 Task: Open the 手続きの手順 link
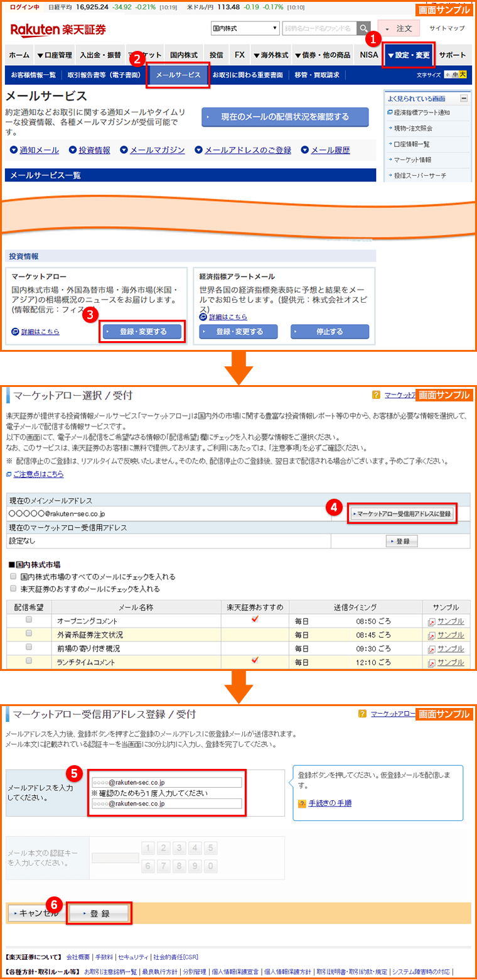(x=330, y=803)
